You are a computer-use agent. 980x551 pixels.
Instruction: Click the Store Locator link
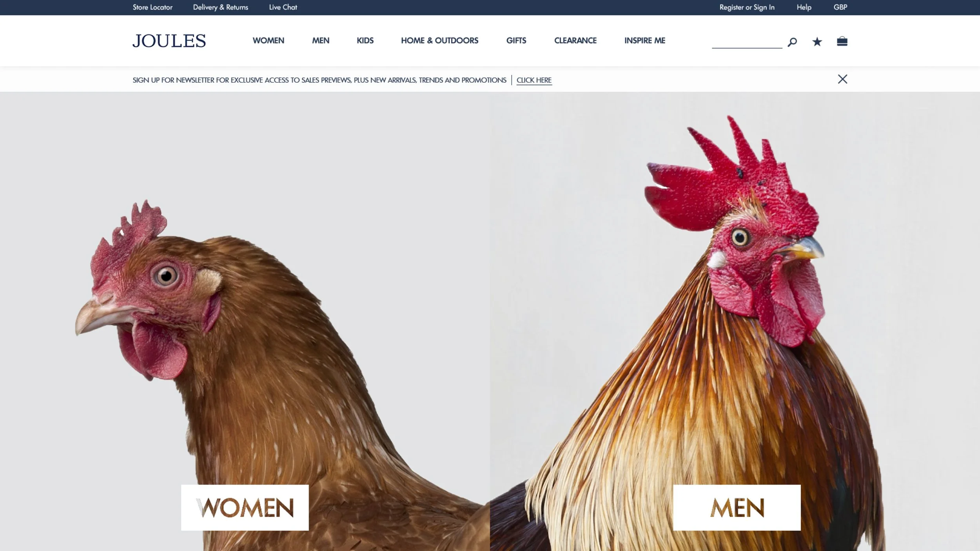[152, 7]
